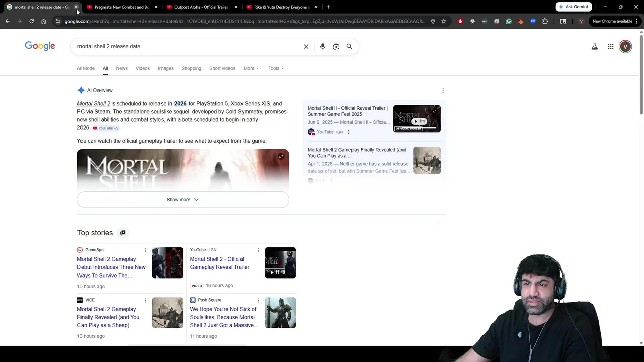Click the Google logo
The image size is (644, 362).
pos(40,46)
